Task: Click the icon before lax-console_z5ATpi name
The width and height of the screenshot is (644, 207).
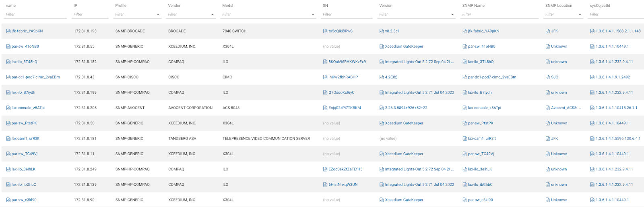Action: point(8,108)
